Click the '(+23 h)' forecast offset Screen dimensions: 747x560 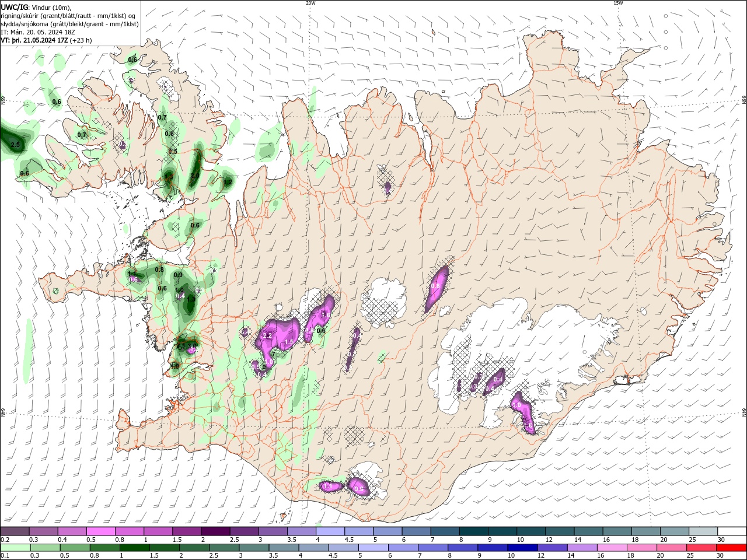(81, 40)
